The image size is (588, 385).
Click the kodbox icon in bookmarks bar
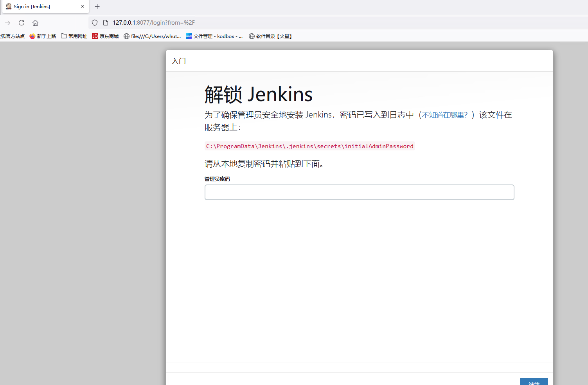[x=189, y=36]
